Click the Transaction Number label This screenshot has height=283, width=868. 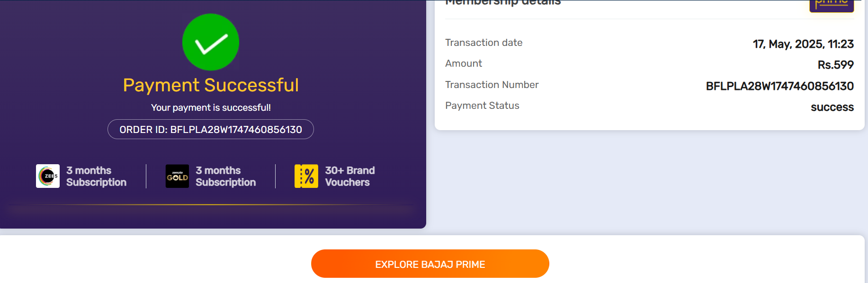492,85
